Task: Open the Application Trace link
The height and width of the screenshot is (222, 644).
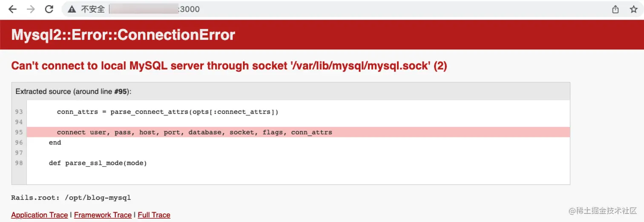Action: pyautogui.click(x=40, y=215)
